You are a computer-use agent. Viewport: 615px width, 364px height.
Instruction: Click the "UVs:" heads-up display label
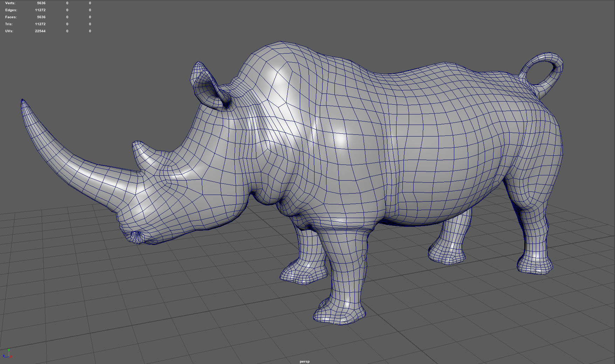[9, 31]
